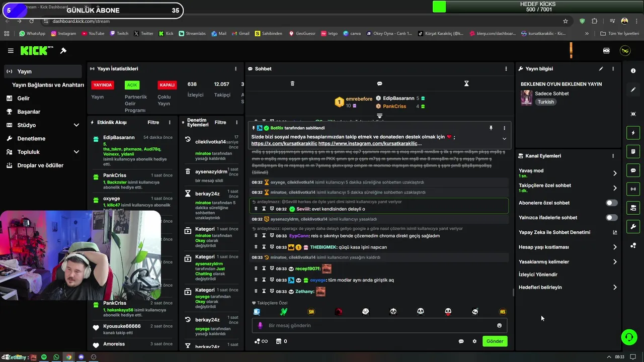Select Yayın in left sidebar

pyautogui.click(x=42, y=71)
